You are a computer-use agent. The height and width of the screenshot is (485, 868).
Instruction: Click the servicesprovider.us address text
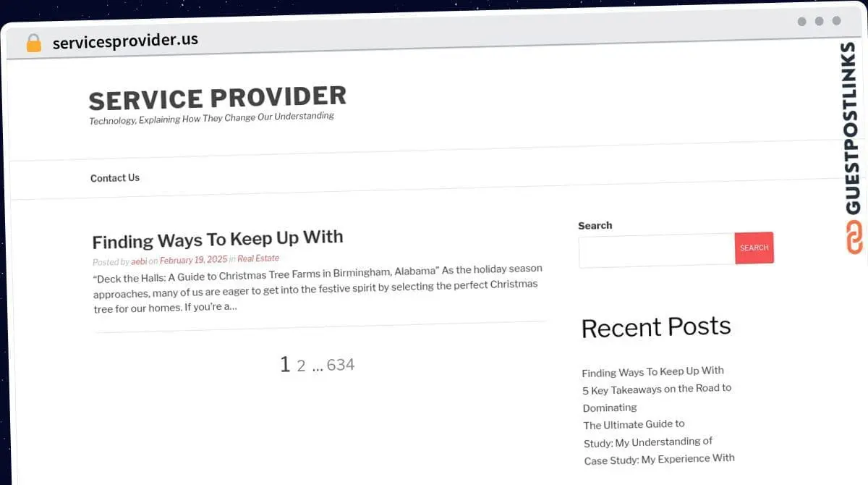(x=125, y=41)
